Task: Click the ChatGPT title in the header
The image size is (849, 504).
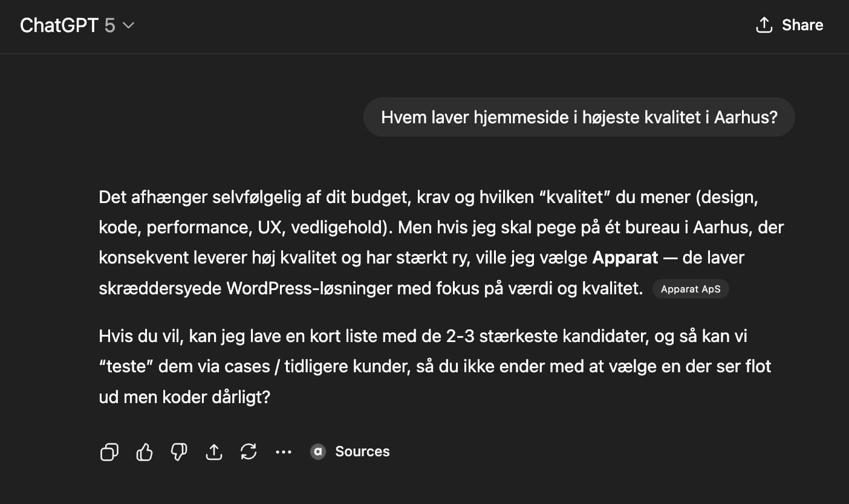Action: (59, 25)
